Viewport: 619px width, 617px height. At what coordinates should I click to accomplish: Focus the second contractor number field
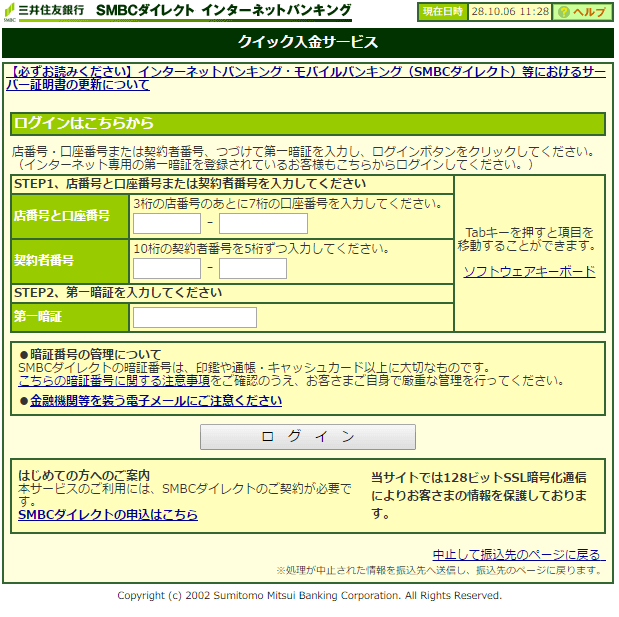click(x=253, y=268)
